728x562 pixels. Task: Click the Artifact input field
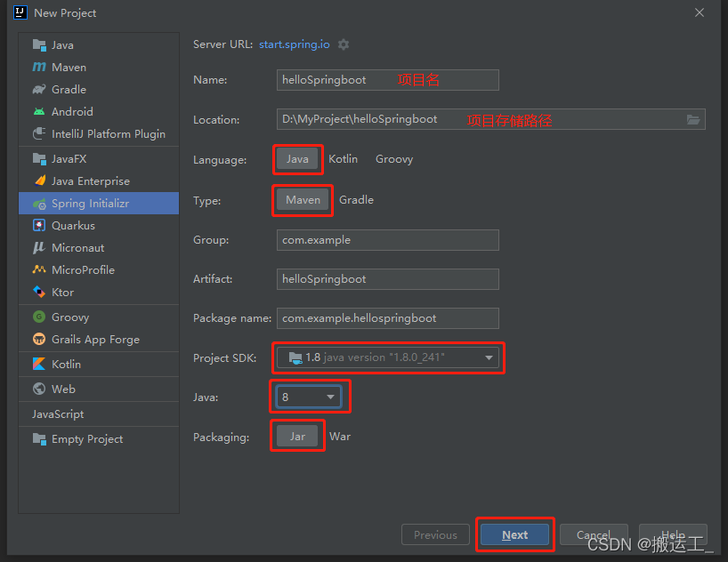(x=388, y=279)
